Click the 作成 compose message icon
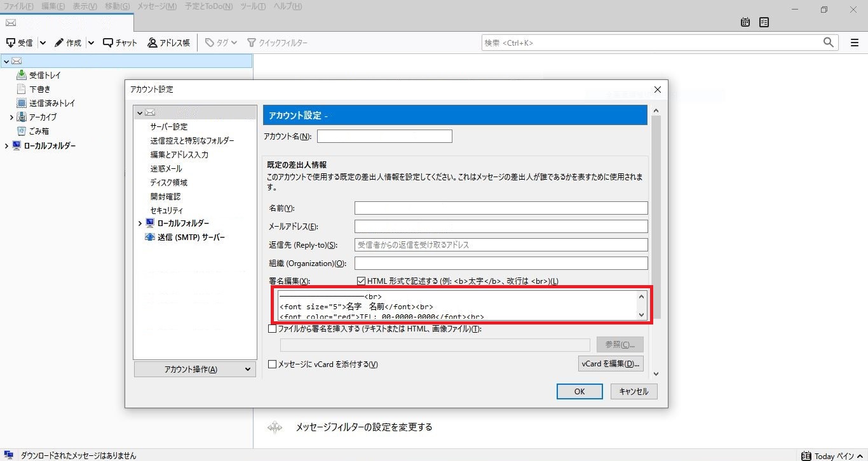This screenshot has height=461, width=868. pos(68,43)
